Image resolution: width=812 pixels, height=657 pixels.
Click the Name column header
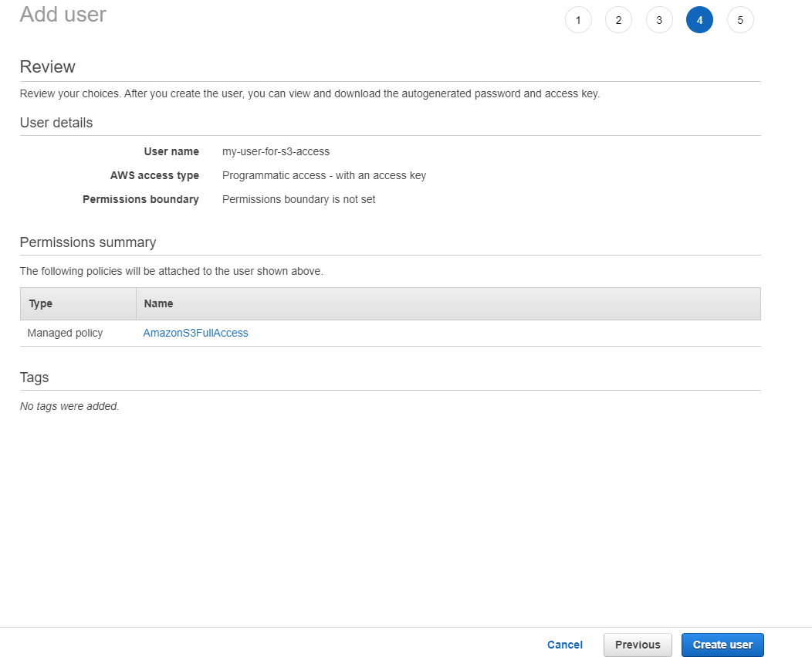[x=158, y=303]
